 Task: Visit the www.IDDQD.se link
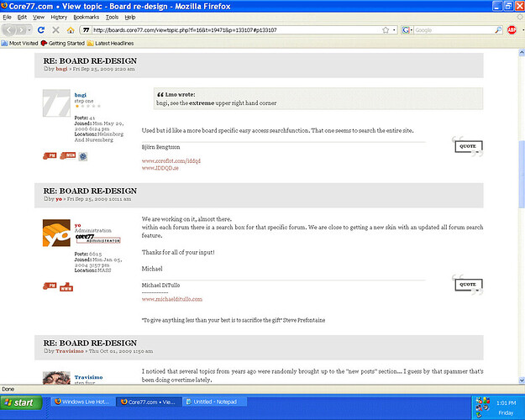pos(160,168)
